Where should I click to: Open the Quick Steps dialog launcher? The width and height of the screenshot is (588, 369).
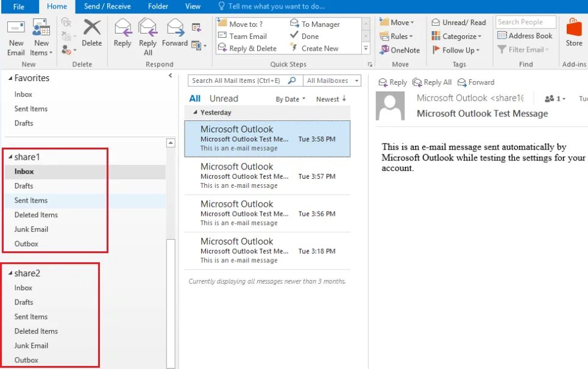[x=370, y=65]
